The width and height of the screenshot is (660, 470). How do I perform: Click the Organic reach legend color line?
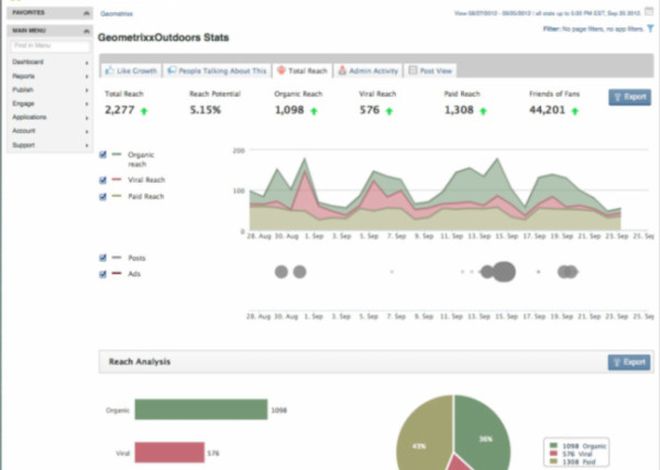coord(117,154)
